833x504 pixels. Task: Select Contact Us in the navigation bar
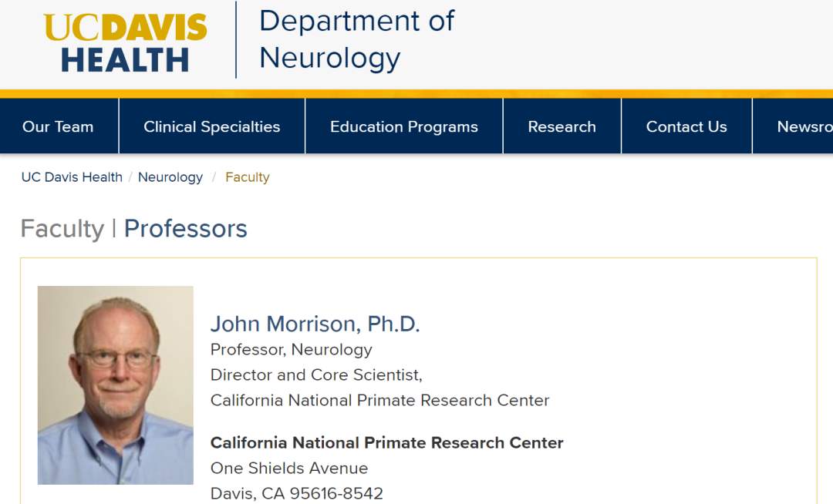pyautogui.click(x=686, y=127)
